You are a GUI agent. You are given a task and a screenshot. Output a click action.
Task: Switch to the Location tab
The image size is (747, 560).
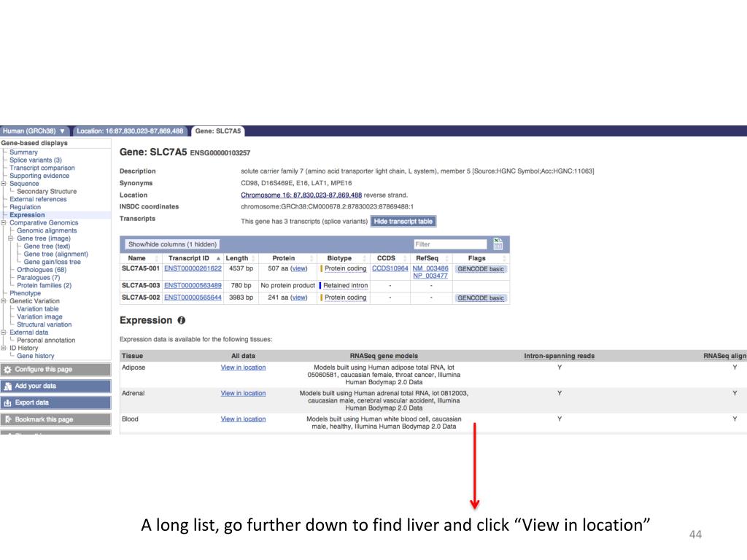130,131
